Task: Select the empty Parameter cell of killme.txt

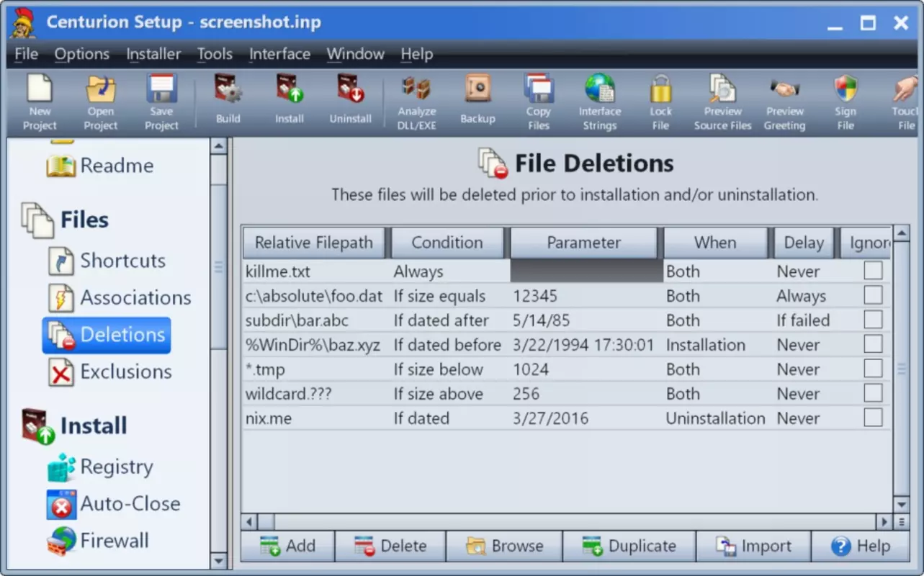Action: [x=586, y=271]
